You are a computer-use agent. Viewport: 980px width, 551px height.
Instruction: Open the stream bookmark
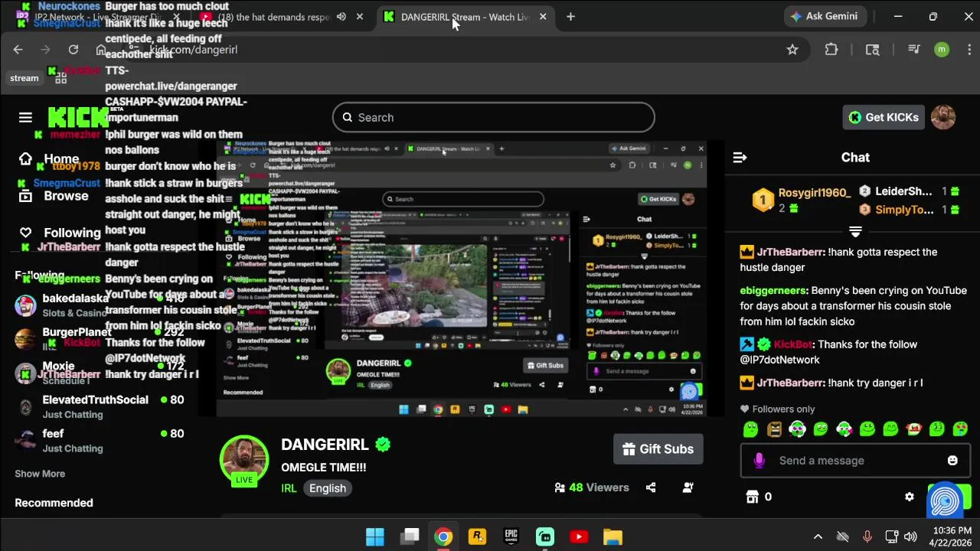coord(24,77)
